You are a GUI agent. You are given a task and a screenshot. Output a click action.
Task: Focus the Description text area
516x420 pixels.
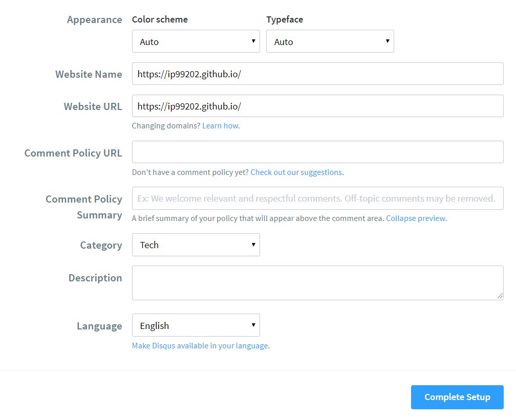click(317, 281)
